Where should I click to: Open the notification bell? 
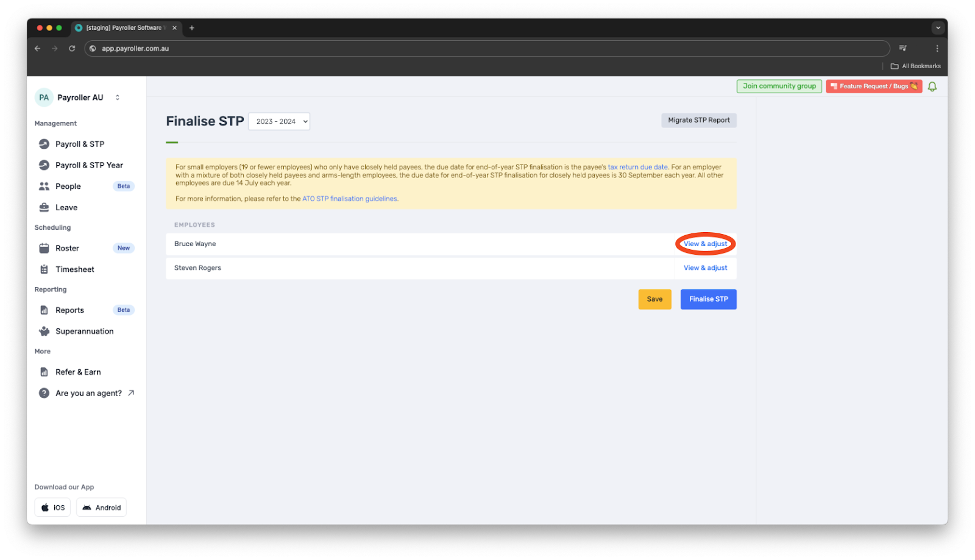point(932,86)
